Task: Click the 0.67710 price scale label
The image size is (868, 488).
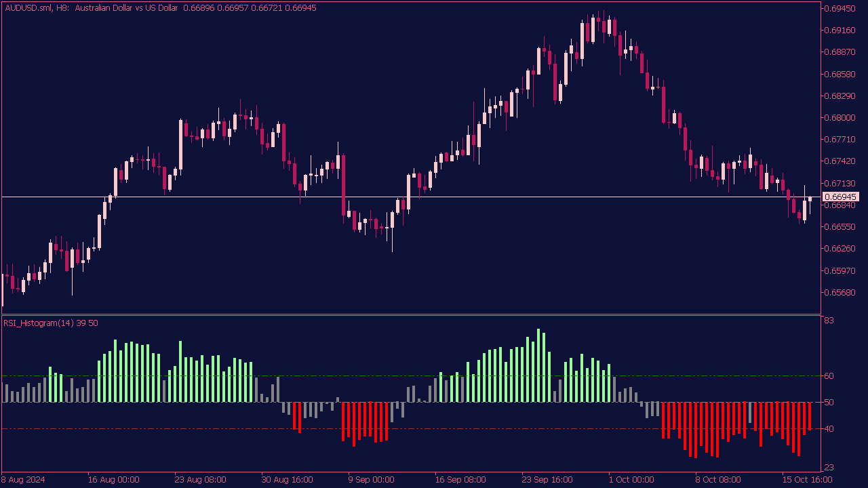Action: (840, 139)
